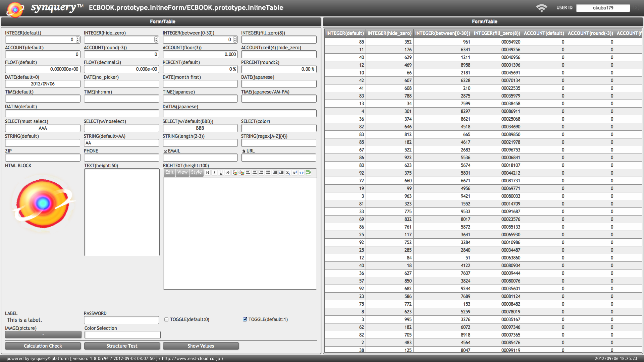Screen dimensions: 644x362
Task: Align rich text right
Action: 261,173
